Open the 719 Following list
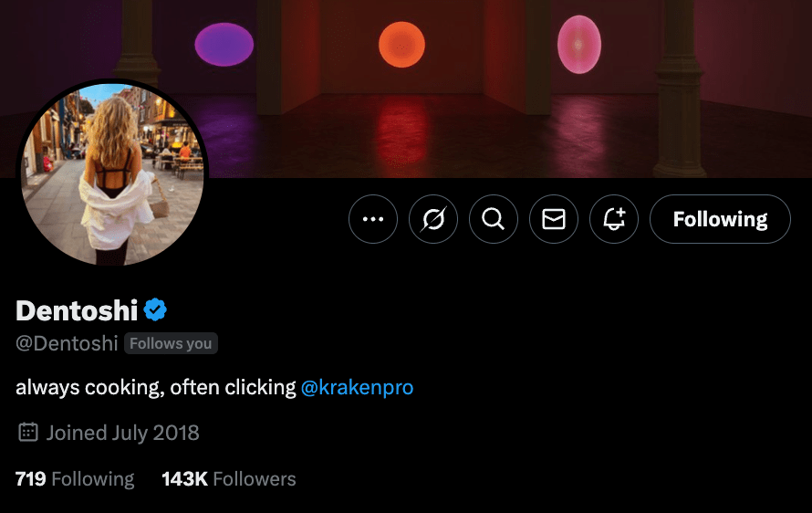This screenshot has height=513, width=812. [75, 478]
